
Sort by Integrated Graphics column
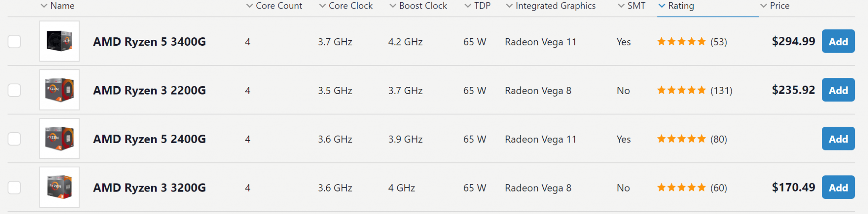click(551, 6)
